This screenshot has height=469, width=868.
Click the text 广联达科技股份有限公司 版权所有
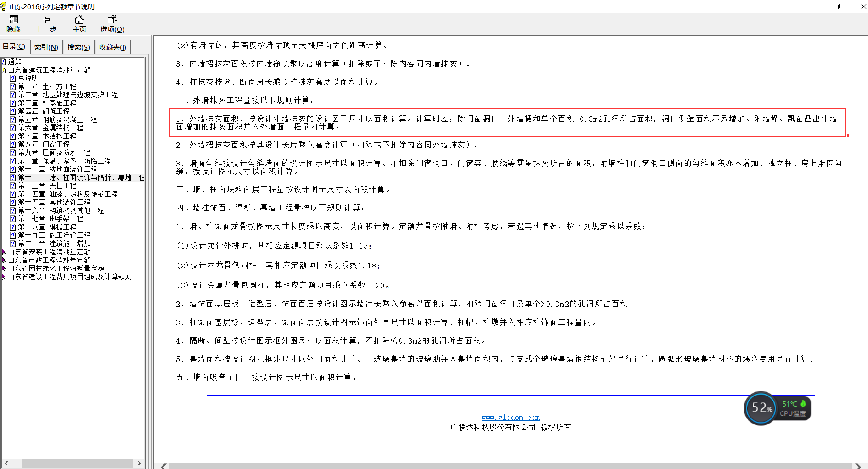[510, 427]
